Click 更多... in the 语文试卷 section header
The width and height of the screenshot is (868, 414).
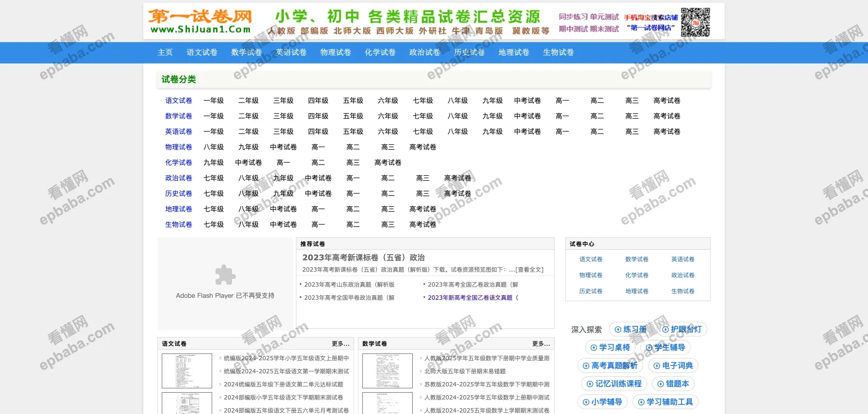[x=341, y=344]
